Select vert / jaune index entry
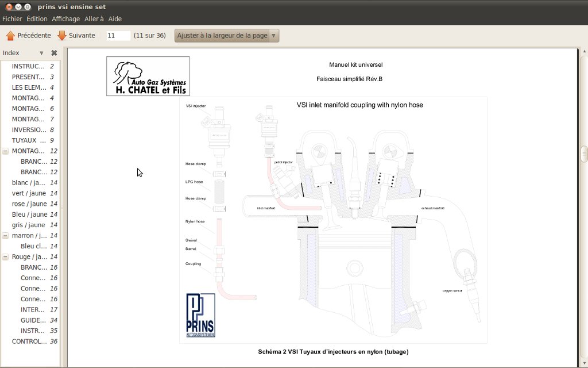This screenshot has height=368, width=588. click(29, 193)
